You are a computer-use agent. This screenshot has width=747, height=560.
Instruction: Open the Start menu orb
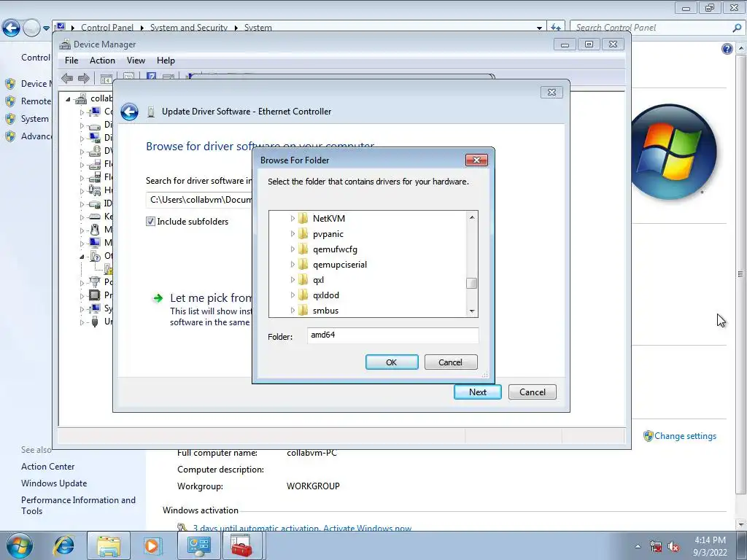(x=19, y=546)
